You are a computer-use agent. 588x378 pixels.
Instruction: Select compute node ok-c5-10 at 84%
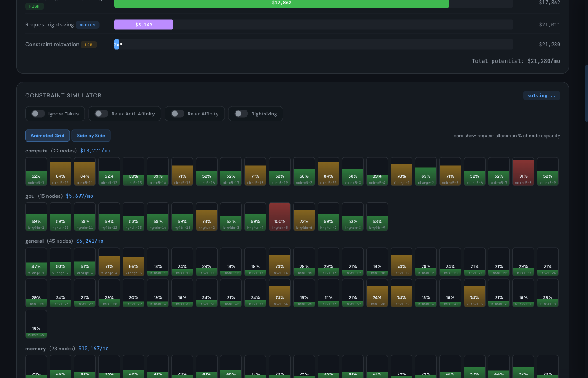[x=60, y=171]
